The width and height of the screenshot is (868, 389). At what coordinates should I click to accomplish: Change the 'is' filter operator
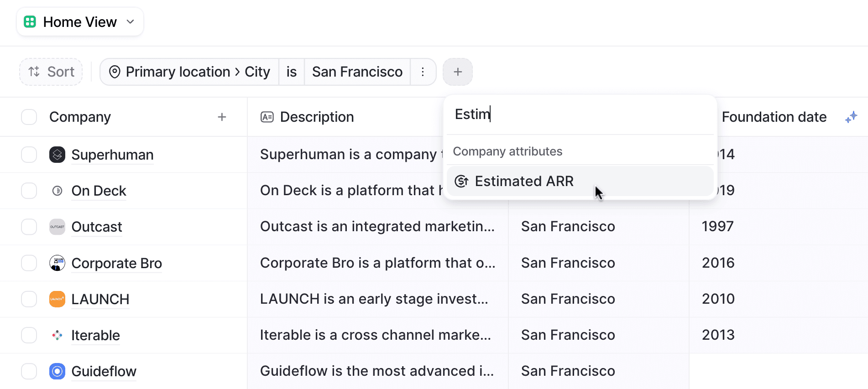(292, 72)
